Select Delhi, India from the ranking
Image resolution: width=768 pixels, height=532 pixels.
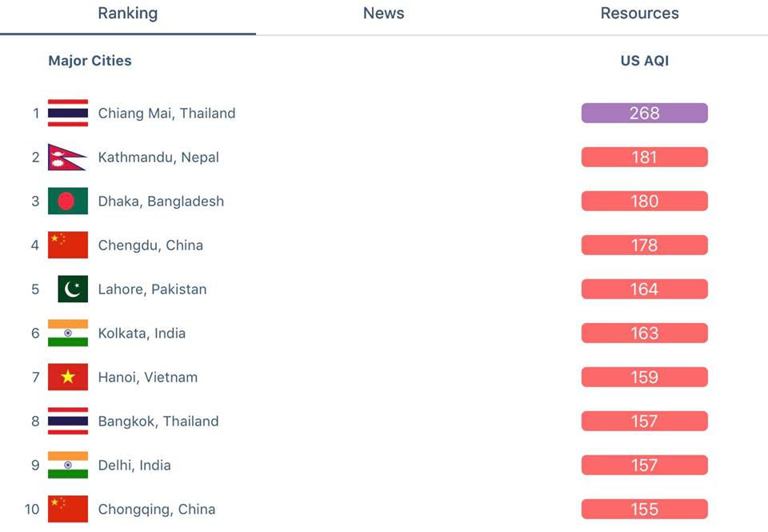coord(134,466)
